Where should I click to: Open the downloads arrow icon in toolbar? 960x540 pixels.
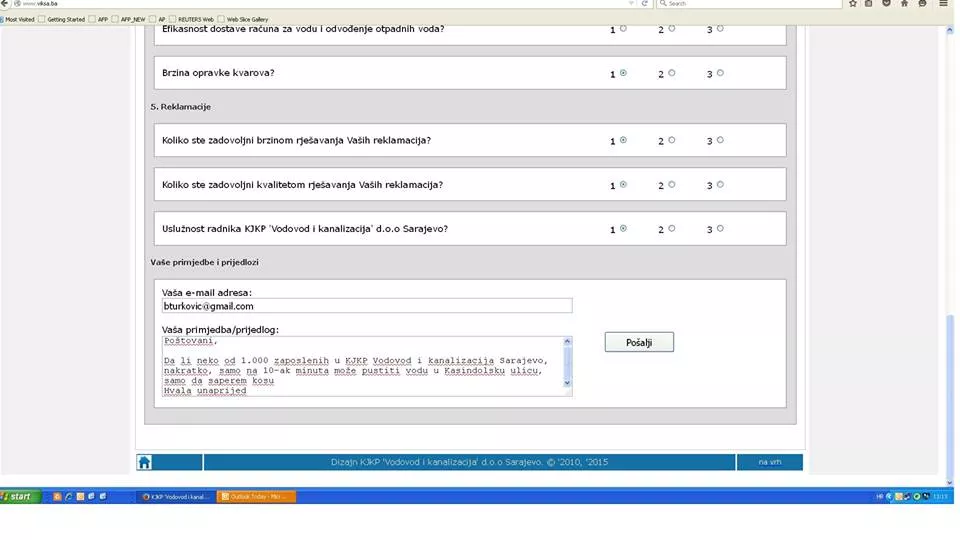point(887,4)
